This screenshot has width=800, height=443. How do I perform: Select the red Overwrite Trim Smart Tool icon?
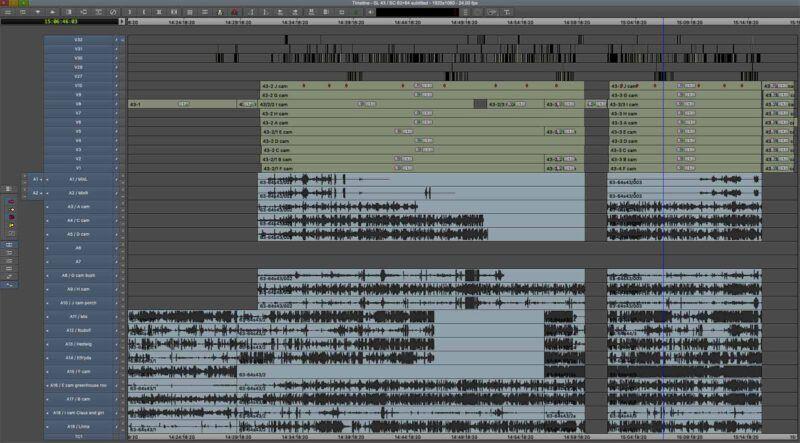click(x=12, y=217)
